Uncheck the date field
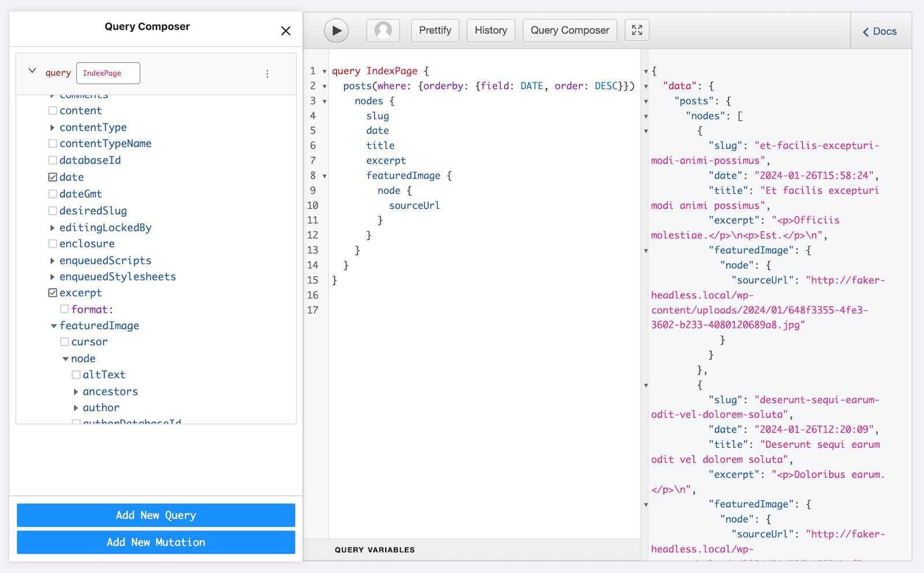The image size is (924, 573). tap(53, 177)
